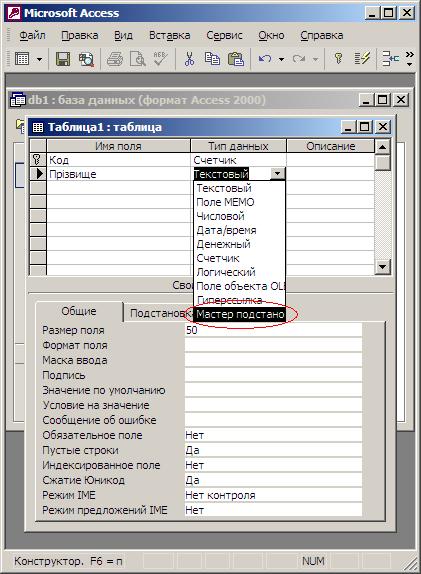Viewport: 421px width, 574px height.
Task: Click the table view icon in toolbar
Action: [22, 59]
